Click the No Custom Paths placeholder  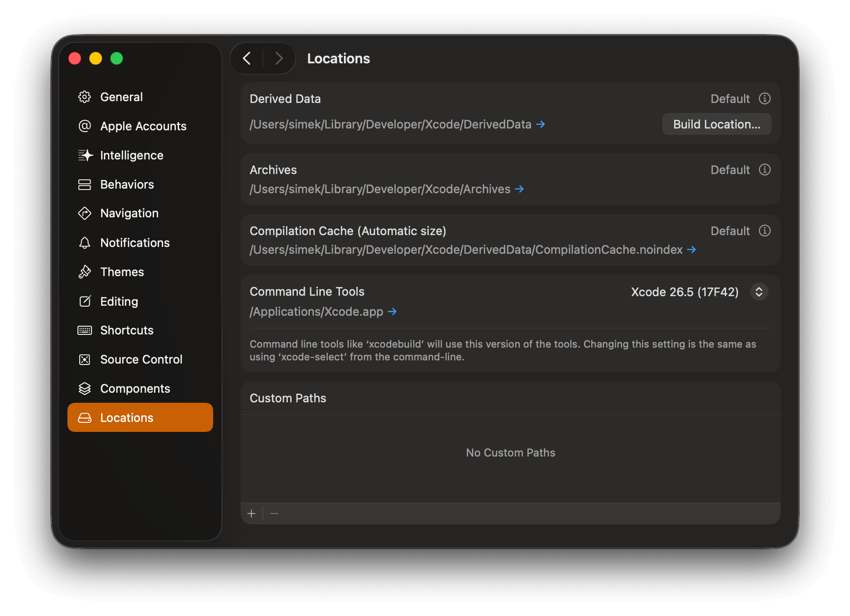[511, 452]
